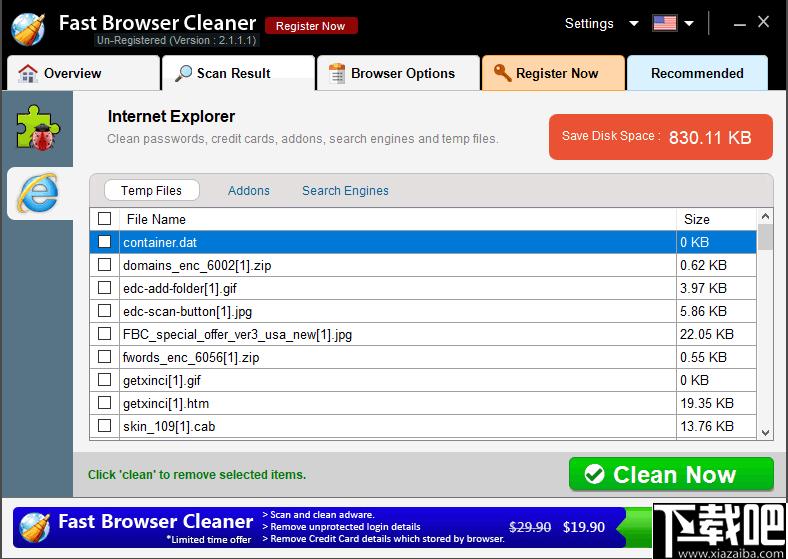Check the box for domains_enc_6002[1].zip
This screenshot has width=788, height=559.
click(105, 264)
